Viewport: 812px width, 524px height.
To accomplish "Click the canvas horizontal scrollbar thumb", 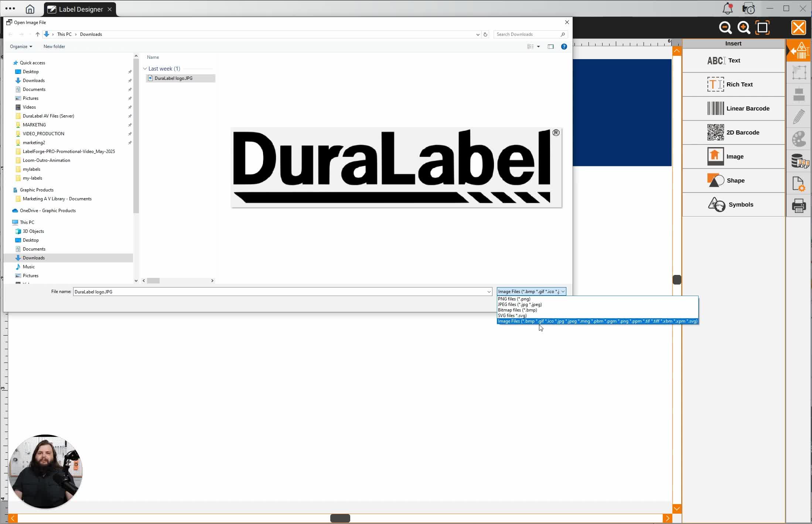I will 340,518.
